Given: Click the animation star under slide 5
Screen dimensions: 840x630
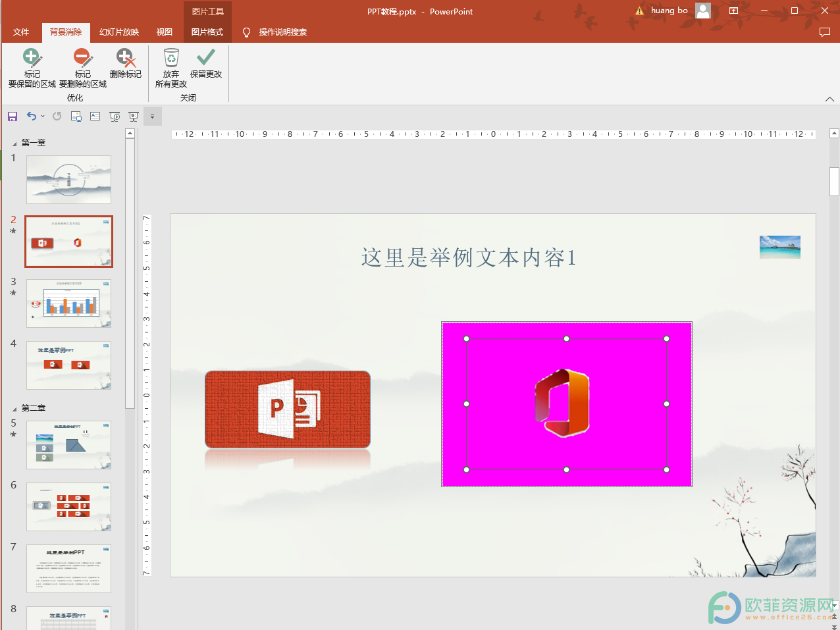Looking at the screenshot, I should tap(13, 434).
